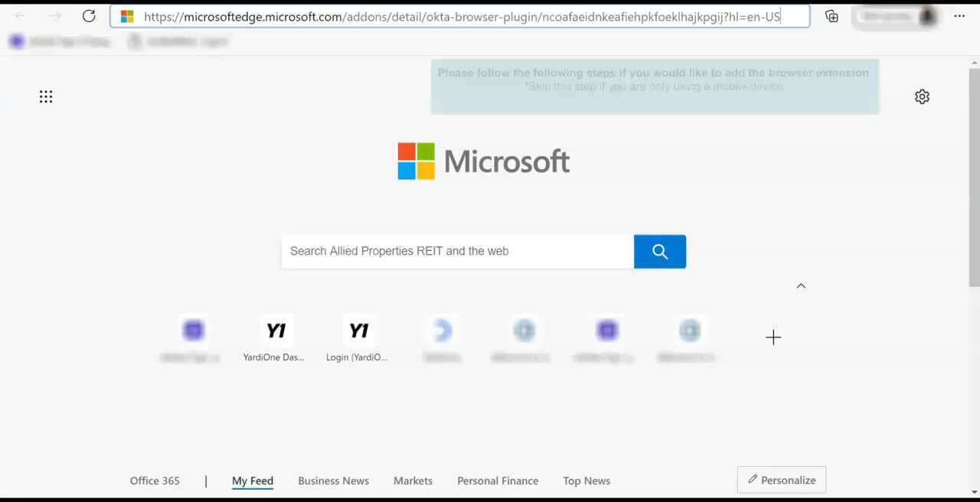Screen dimensions: 980x502
Task: Open the Edge settings menu with three dots
Action: (959, 16)
